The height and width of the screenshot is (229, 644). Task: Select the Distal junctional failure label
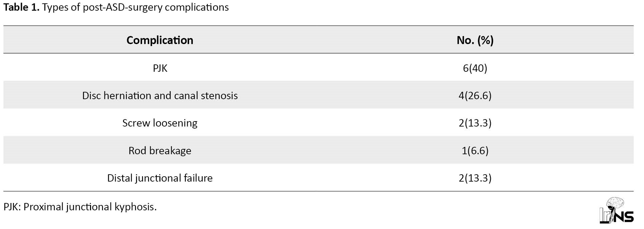point(160,178)
